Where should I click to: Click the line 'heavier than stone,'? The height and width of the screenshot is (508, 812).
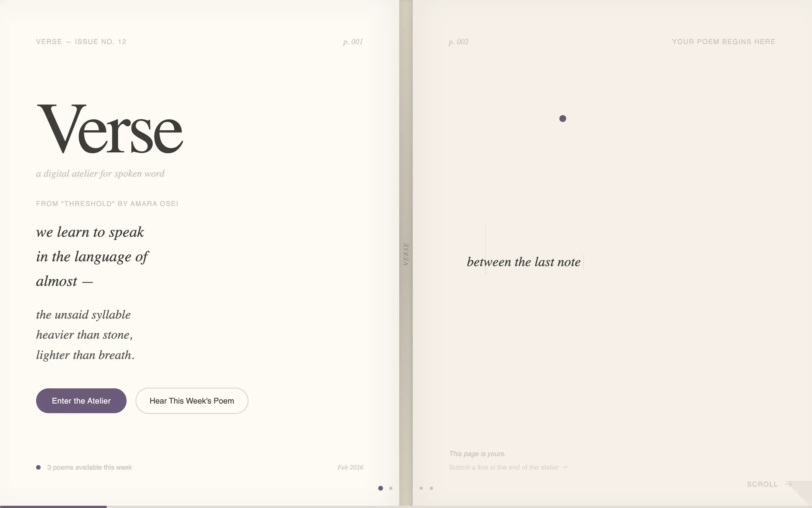(84, 335)
